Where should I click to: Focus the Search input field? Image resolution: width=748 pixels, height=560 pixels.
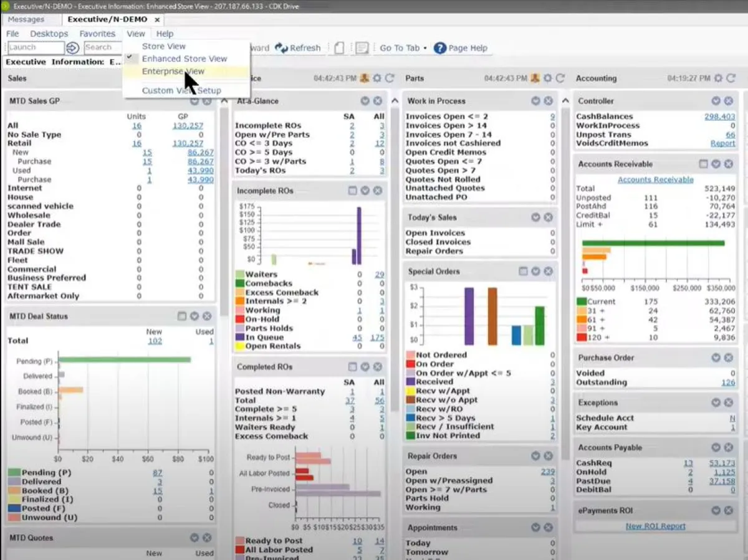(101, 47)
